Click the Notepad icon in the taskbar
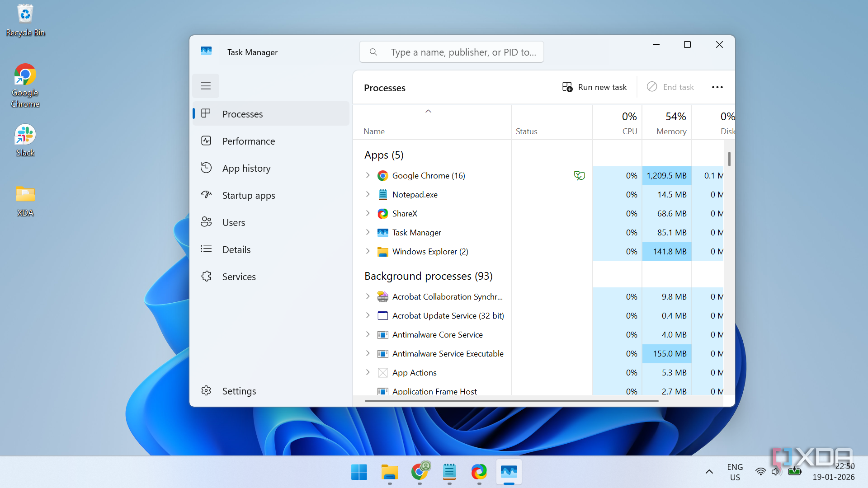The height and width of the screenshot is (488, 868). pyautogui.click(x=449, y=472)
